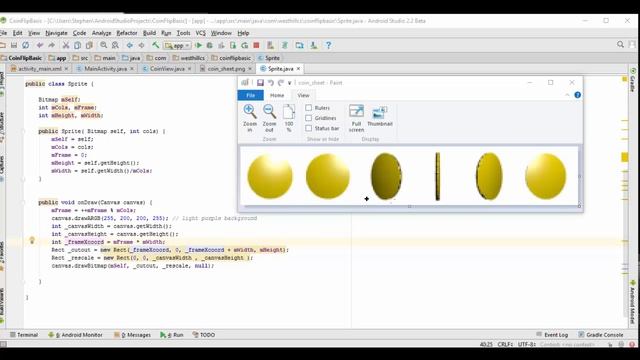Click the Undo arrow in Android Studio toolbar
640x360 pixels.
point(40,45)
